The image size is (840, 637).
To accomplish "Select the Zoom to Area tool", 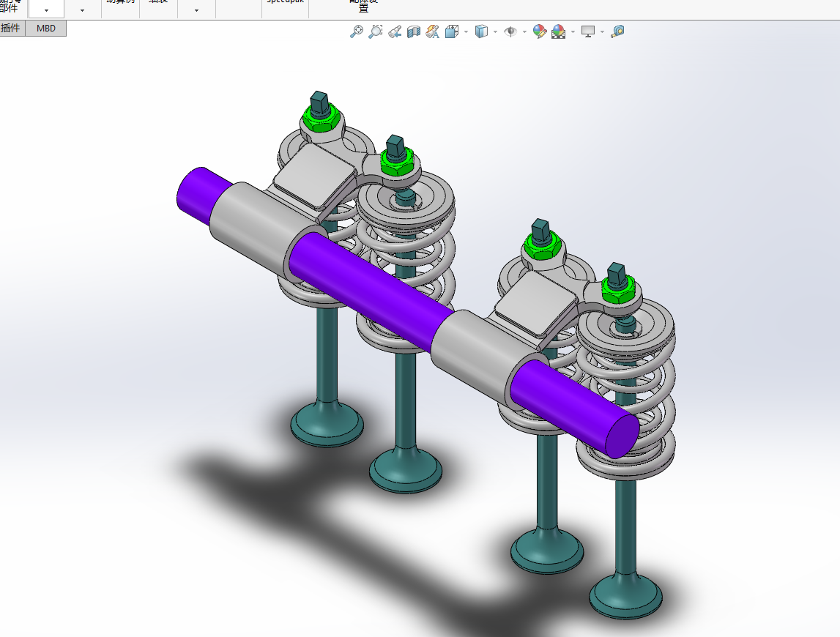I will coord(376,31).
